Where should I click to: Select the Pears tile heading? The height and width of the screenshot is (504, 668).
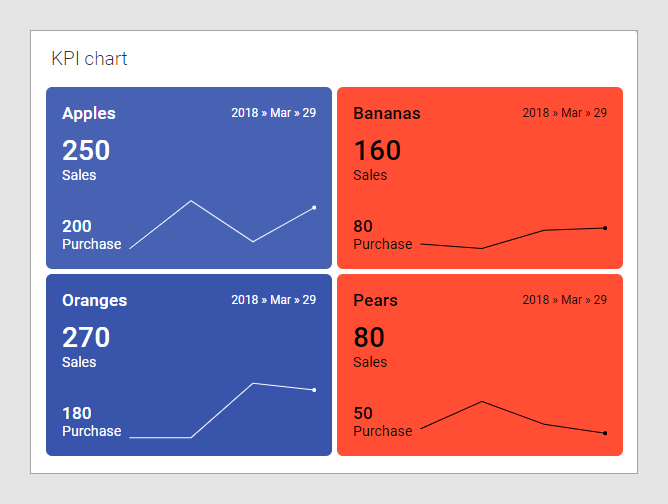(375, 300)
